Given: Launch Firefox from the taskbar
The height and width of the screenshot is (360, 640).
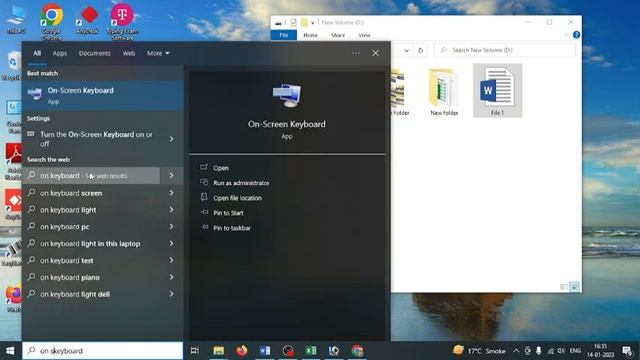Looking at the screenshot, I should (x=242, y=351).
